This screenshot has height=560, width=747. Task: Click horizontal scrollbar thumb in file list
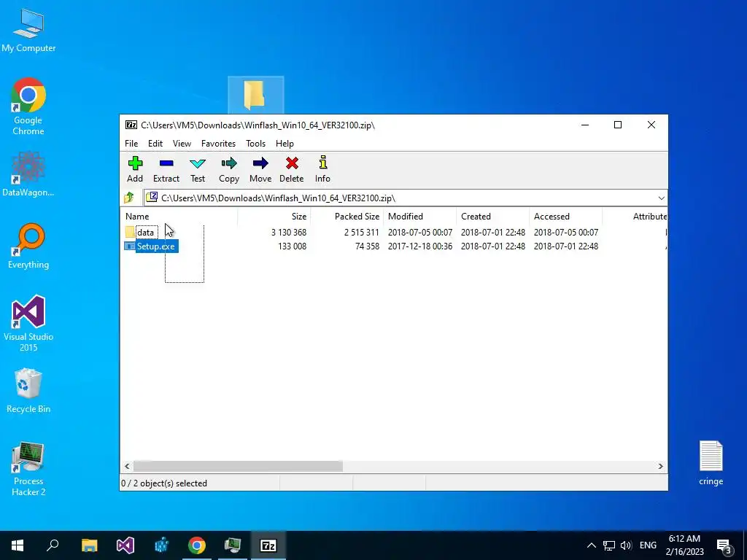click(238, 466)
